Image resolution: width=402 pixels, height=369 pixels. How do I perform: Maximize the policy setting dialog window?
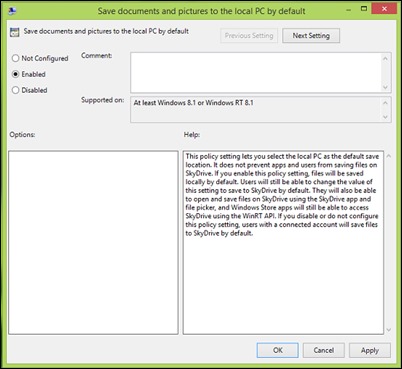(364, 9)
